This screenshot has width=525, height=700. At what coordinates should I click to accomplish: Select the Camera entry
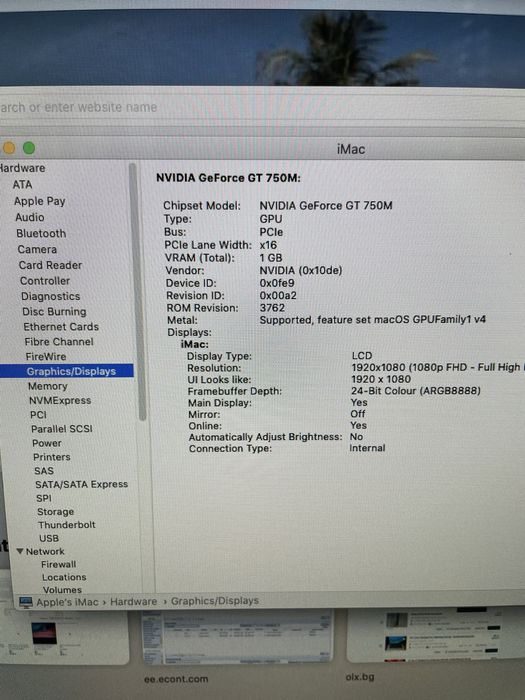(37, 250)
